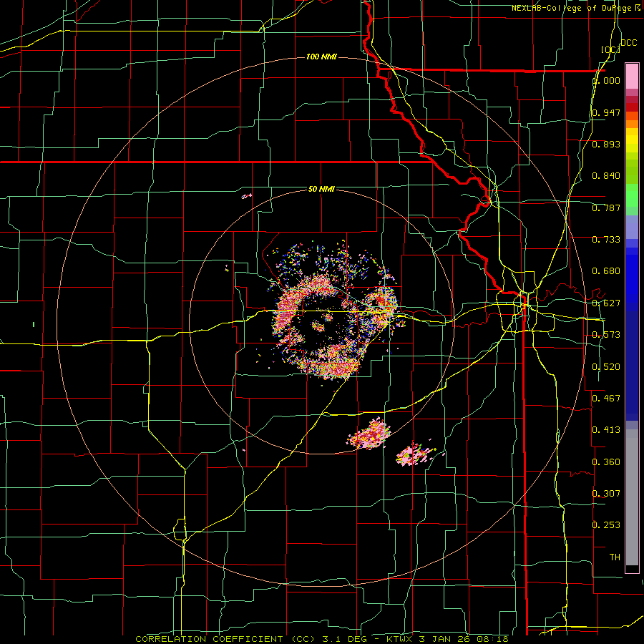Screen dimensions: 644x644
Task: Click the 0.467 legend value
Action: tap(606, 399)
